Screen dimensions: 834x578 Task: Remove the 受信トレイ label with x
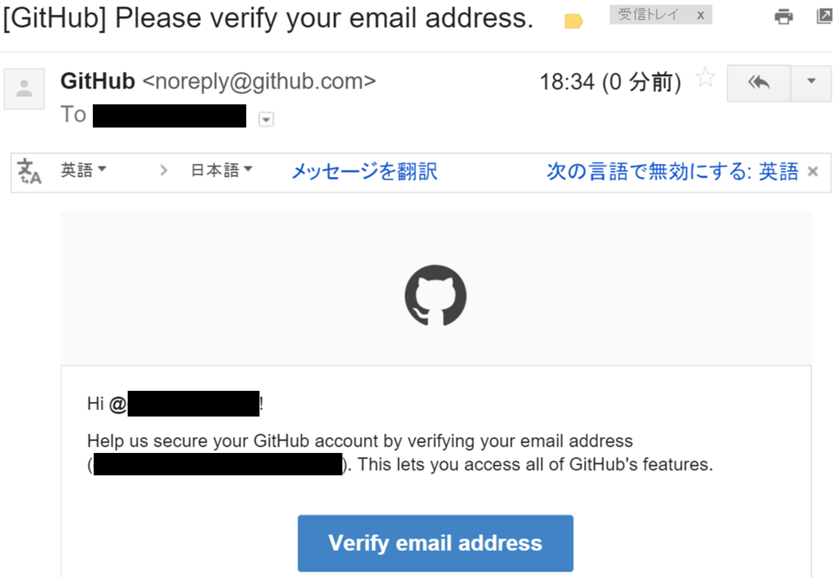coord(700,15)
